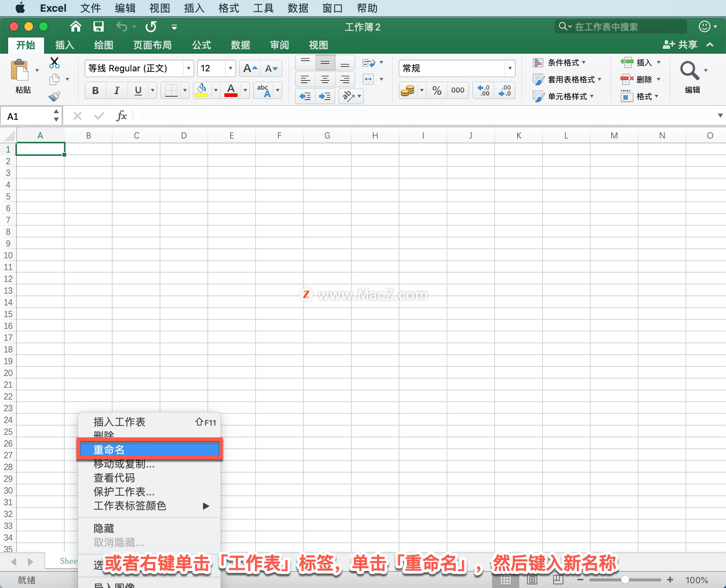Toggle center horizontal alignment
The image size is (726, 588).
[325, 79]
